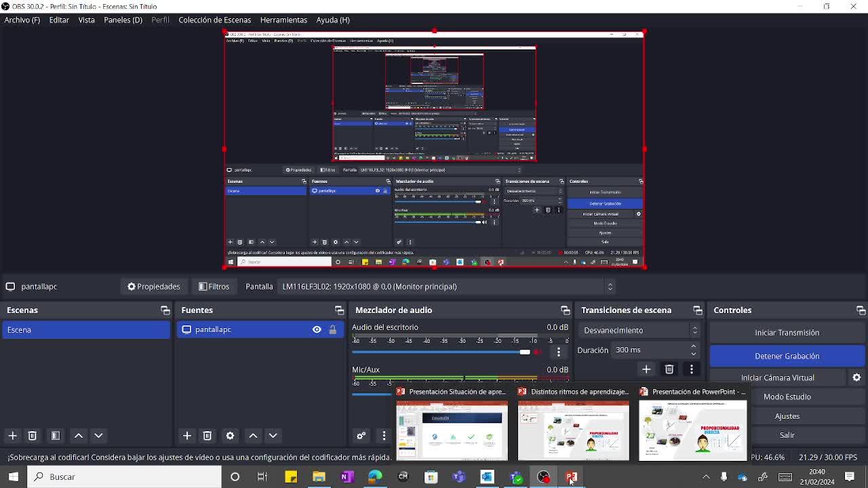Open source properties gear in Fuentes panel
The height and width of the screenshot is (488, 868).
point(230,436)
